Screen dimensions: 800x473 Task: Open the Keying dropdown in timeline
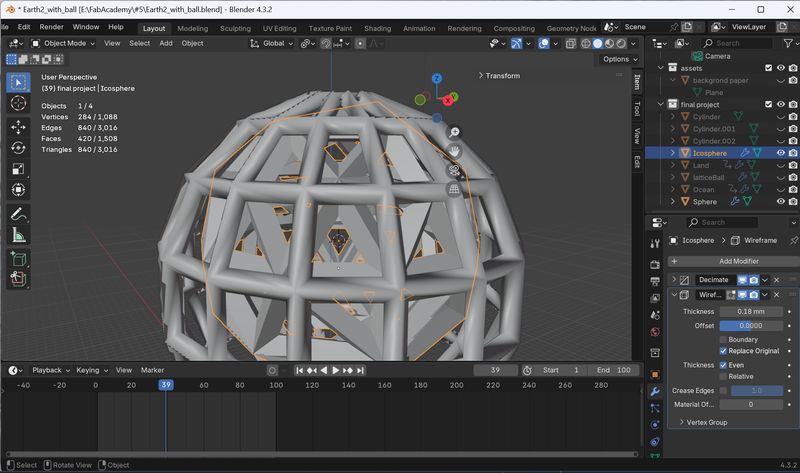pyautogui.click(x=92, y=370)
